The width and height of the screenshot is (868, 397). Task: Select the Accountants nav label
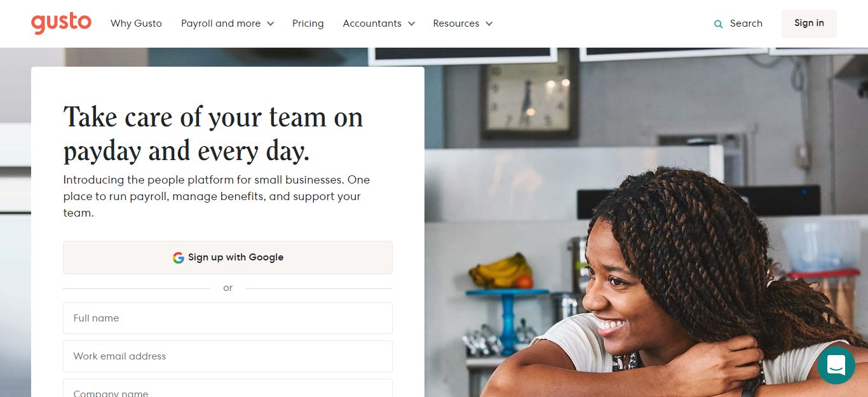(372, 24)
